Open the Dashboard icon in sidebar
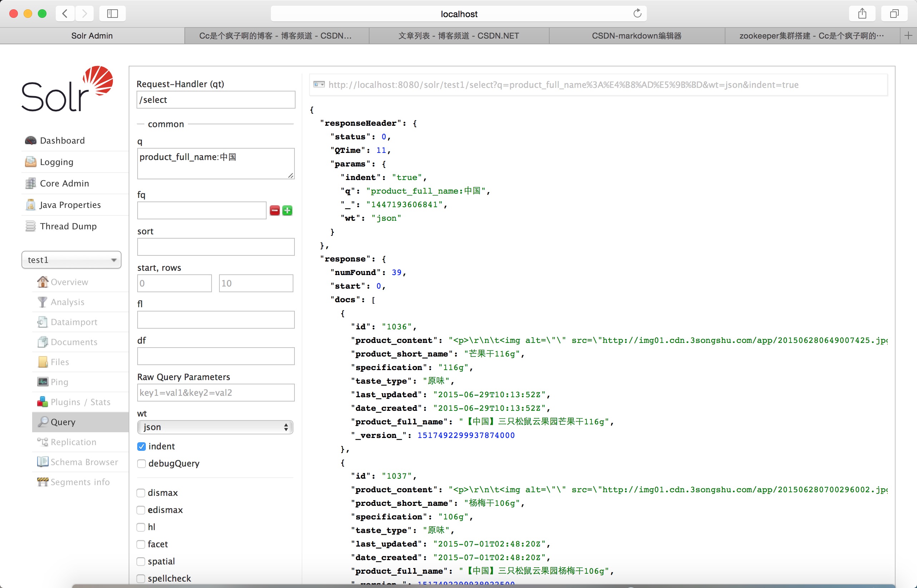 pos(30,140)
